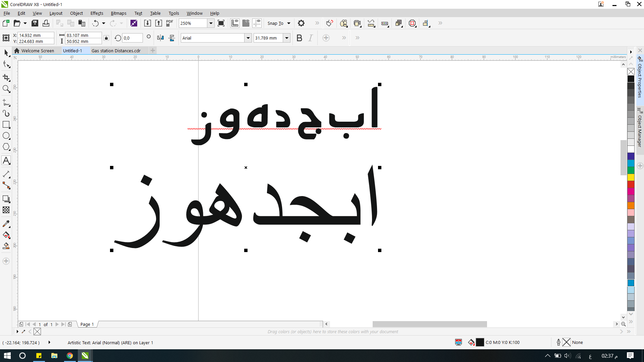This screenshot has height=362, width=644.
Task: Open the zoom level dropdown
Action: click(x=211, y=23)
